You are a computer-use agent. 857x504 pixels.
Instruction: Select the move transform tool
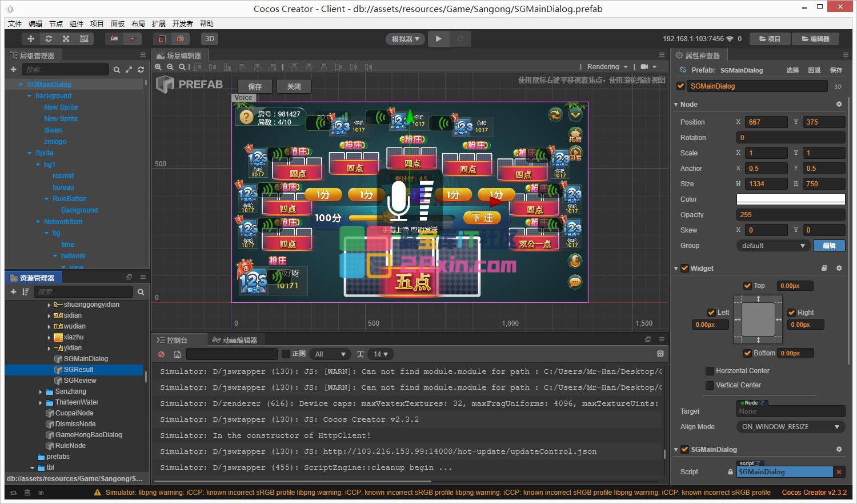click(x=31, y=39)
